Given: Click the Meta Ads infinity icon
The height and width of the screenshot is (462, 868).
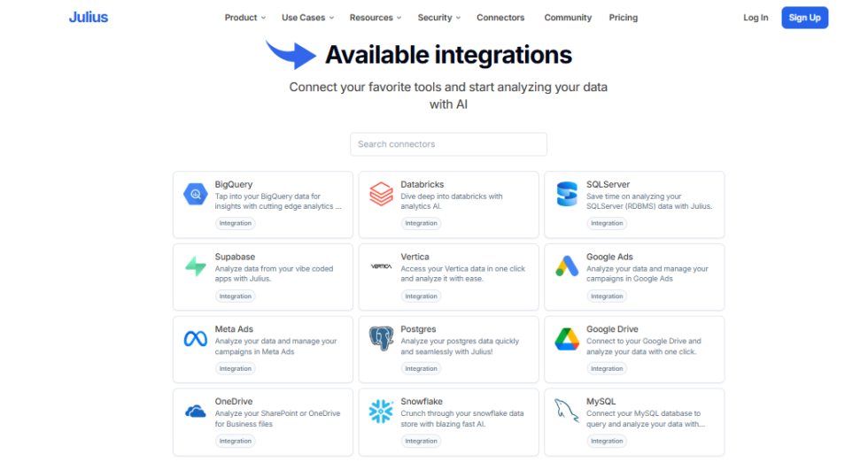Looking at the screenshot, I should (x=195, y=339).
